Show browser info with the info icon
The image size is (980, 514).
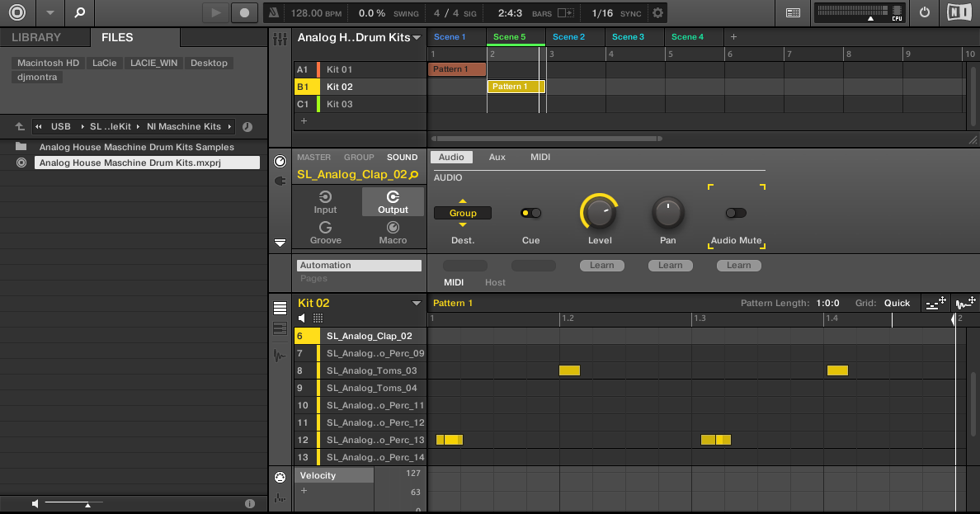(250, 503)
